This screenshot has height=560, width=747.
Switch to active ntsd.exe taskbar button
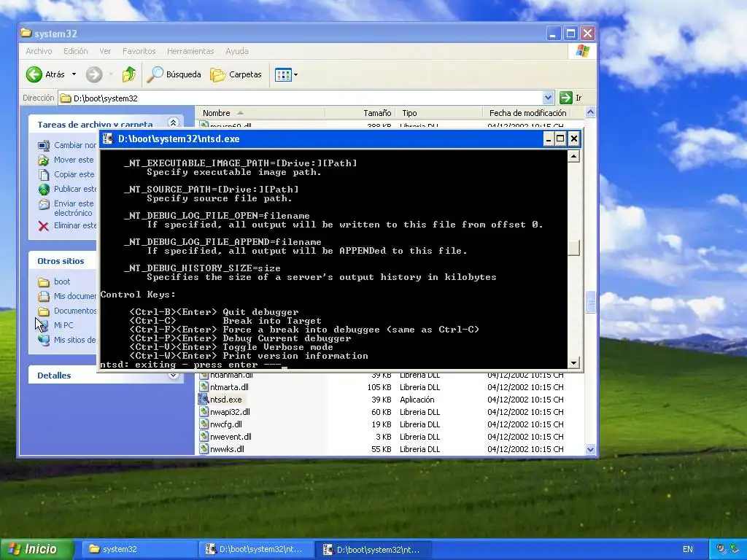click(373, 549)
